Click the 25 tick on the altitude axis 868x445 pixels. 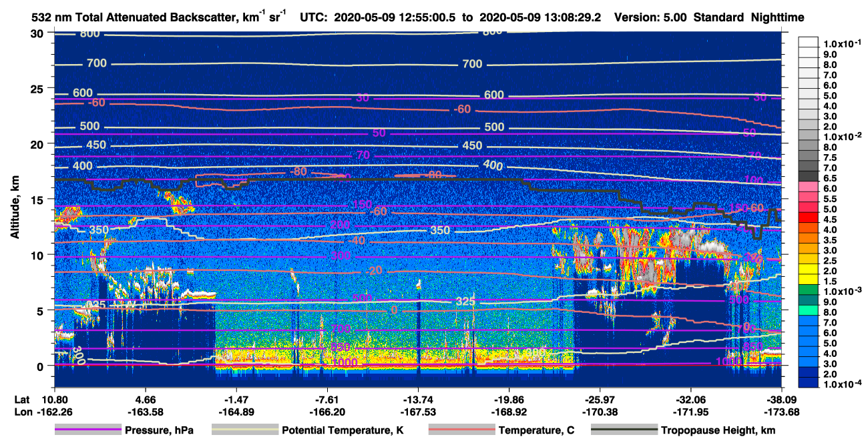[x=39, y=88]
